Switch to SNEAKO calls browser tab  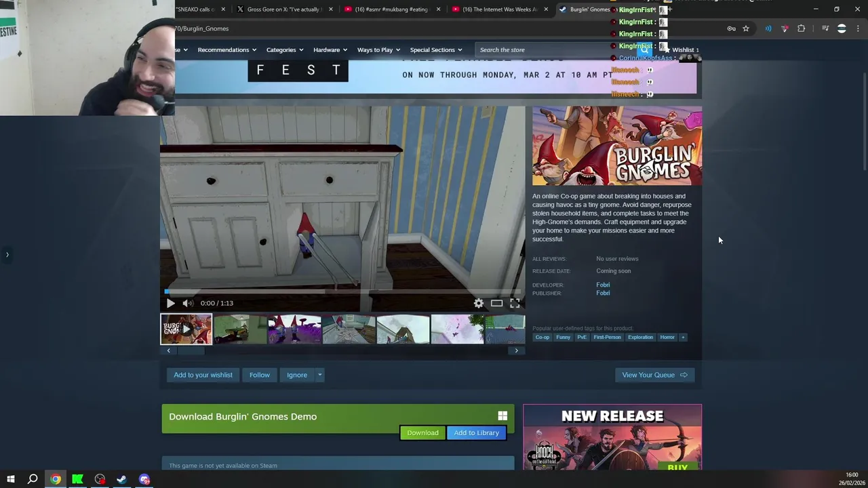tap(195, 9)
